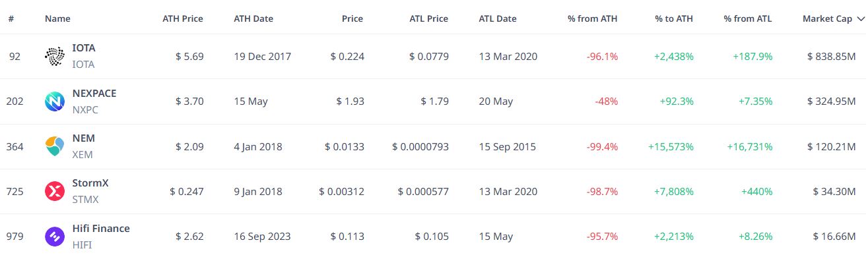Sort by the rank # column header

click(x=11, y=19)
